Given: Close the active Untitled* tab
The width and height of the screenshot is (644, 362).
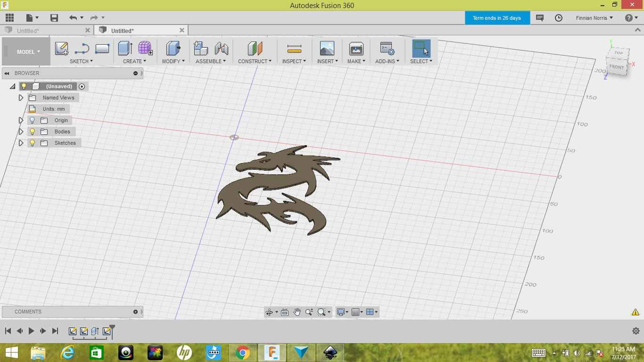Looking at the screenshot, I should click(182, 30).
